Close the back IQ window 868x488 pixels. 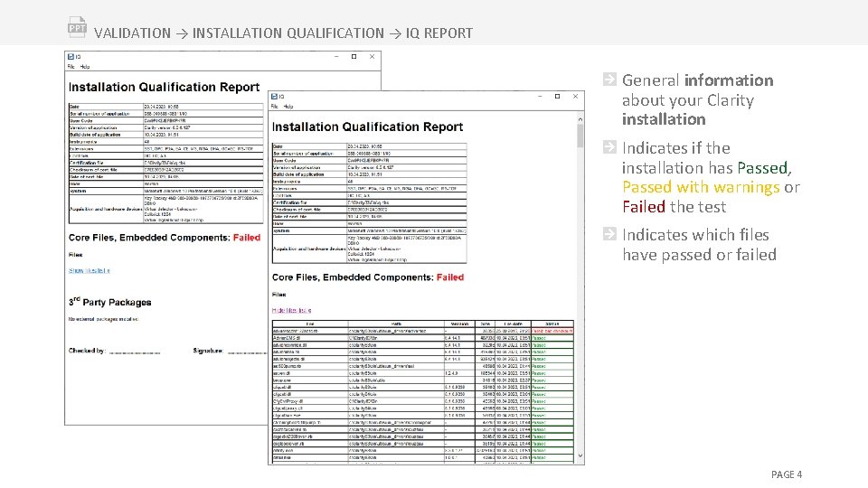(372, 56)
